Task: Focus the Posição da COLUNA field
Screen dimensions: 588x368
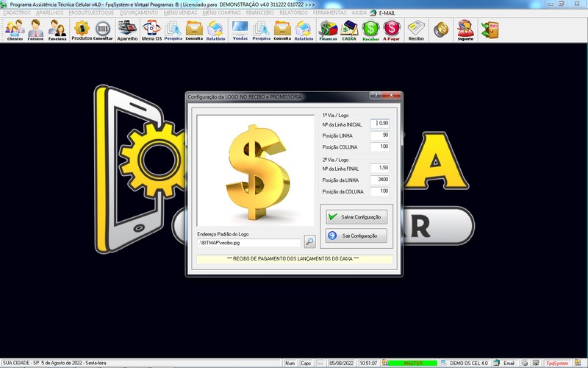Action: (x=380, y=191)
